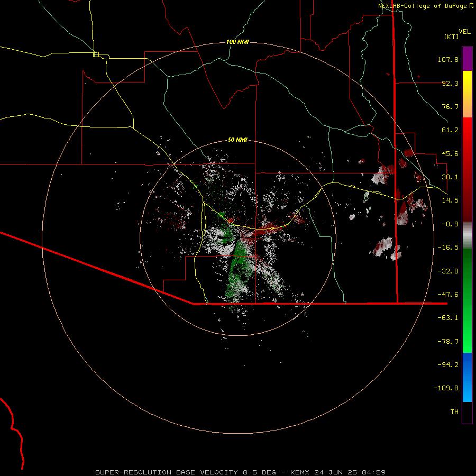The height and width of the screenshot is (476, 476).
Task: Select the 45.6 velocity legend value
Action: click(x=450, y=153)
